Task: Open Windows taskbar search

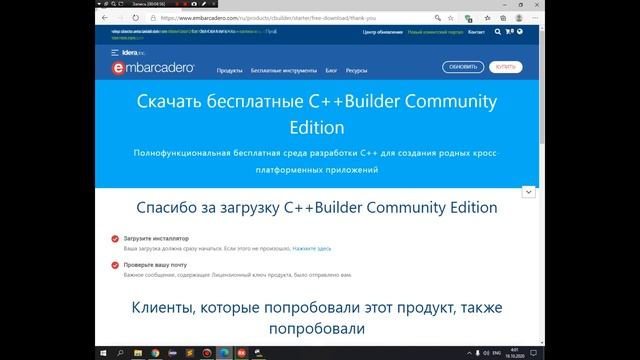Action: click(x=120, y=353)
